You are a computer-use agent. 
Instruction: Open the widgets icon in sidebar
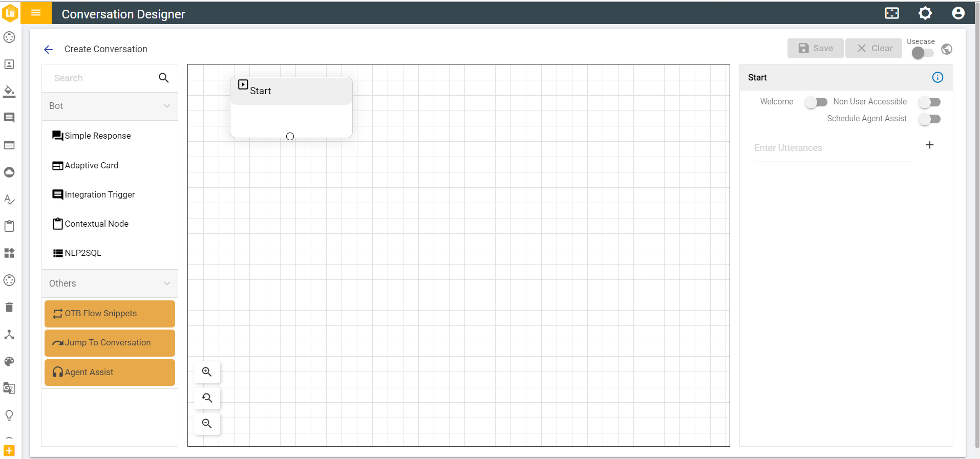pos(9,253)
